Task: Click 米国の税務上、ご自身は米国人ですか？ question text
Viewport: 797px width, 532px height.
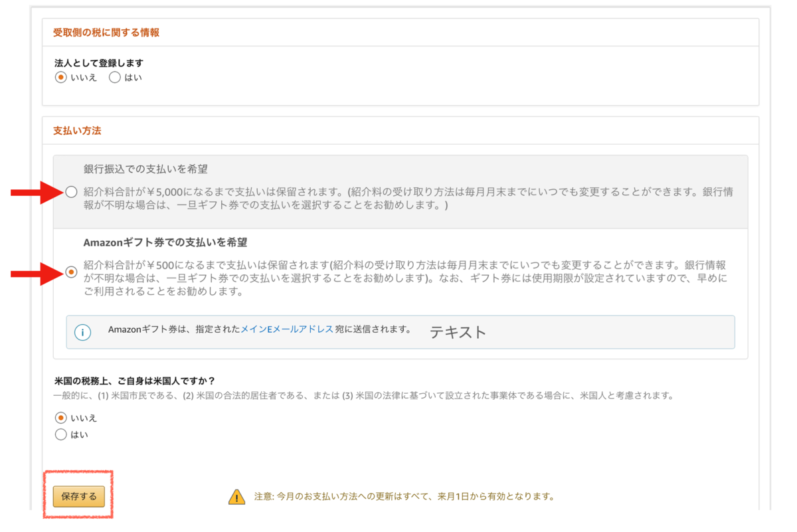Action: coord(135,381)
